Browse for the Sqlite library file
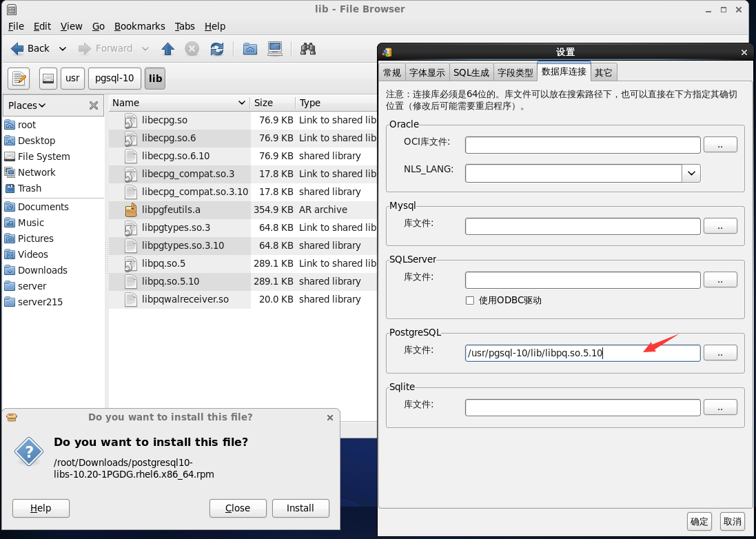 point(720,407)
